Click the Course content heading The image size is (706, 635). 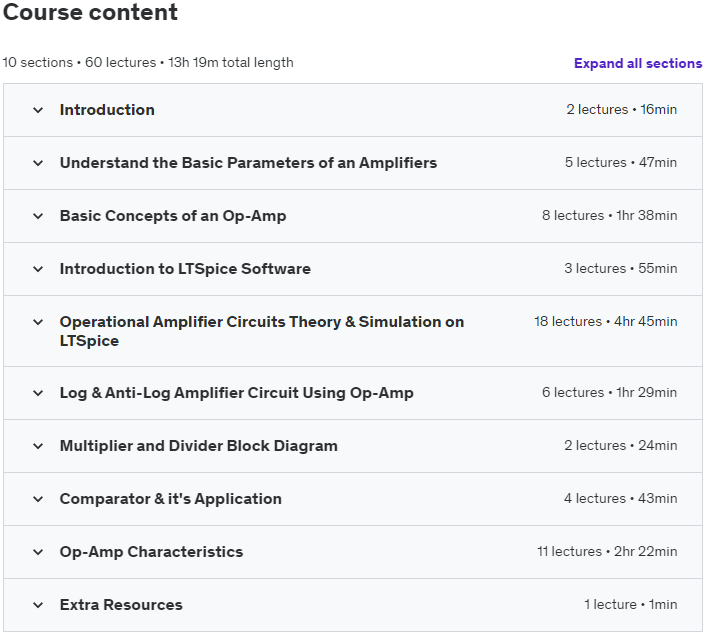click(x=90, y=12)
